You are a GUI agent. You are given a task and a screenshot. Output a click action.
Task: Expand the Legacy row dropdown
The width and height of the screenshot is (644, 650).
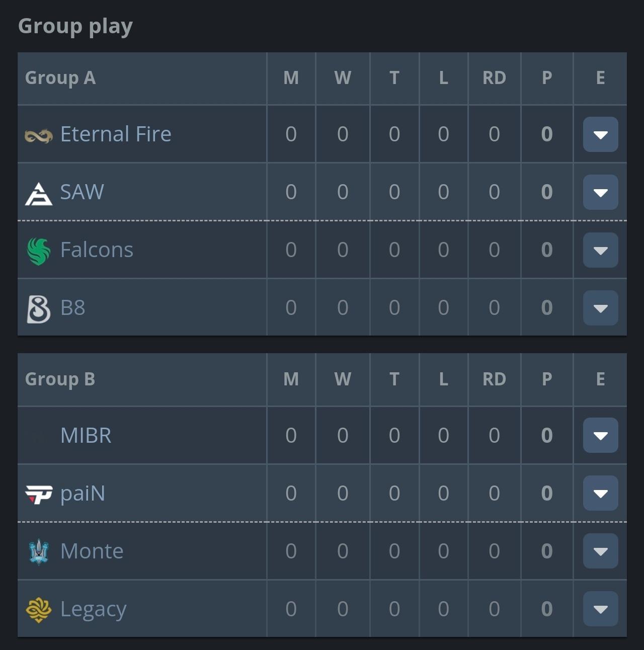(600, 609)
